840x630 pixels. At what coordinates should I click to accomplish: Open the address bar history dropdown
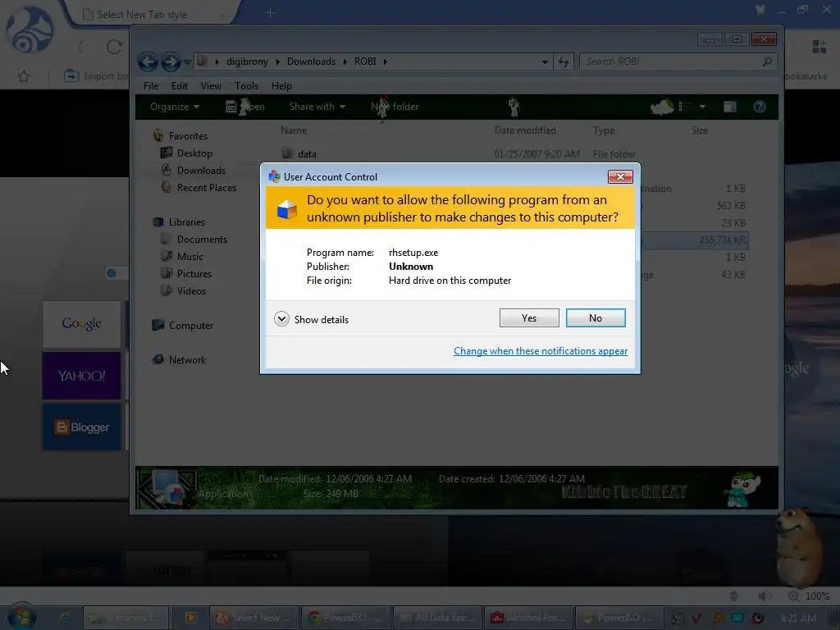pos(545,62)
